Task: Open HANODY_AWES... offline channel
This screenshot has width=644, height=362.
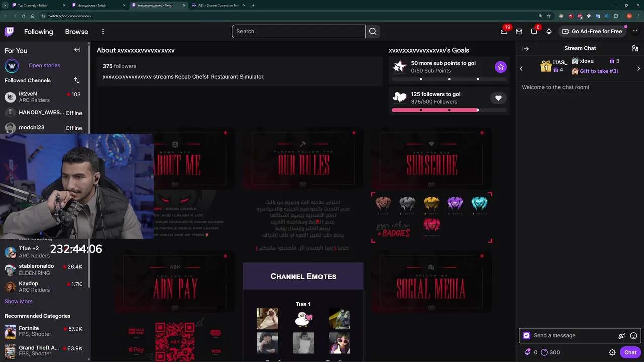Action: click(x=45, y=113)
